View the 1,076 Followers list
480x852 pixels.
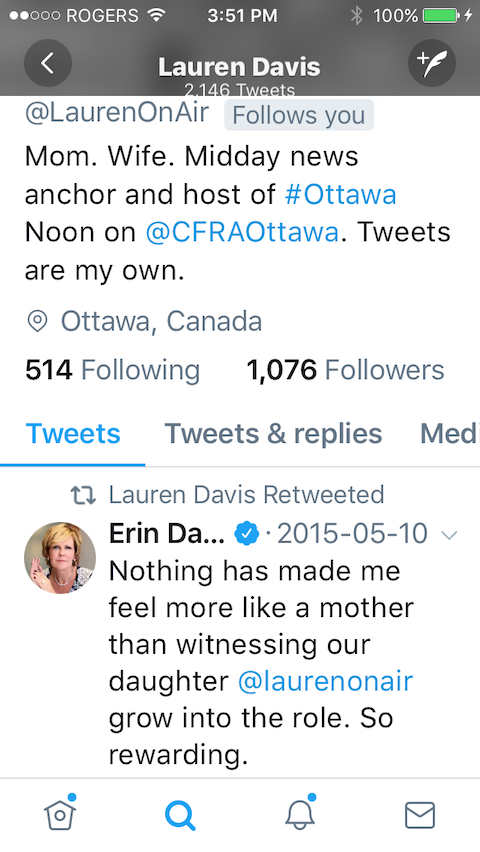346,371
